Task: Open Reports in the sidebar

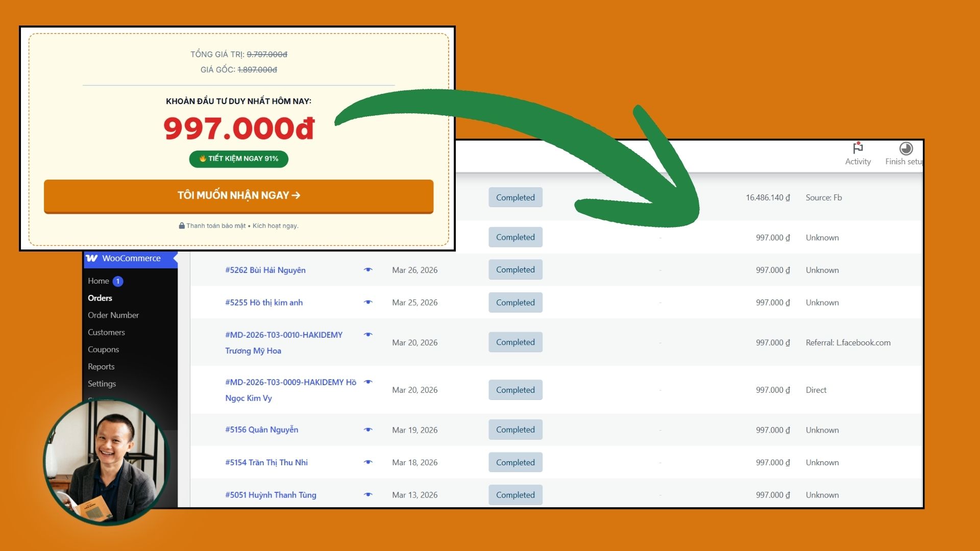Action: [101, 366]
